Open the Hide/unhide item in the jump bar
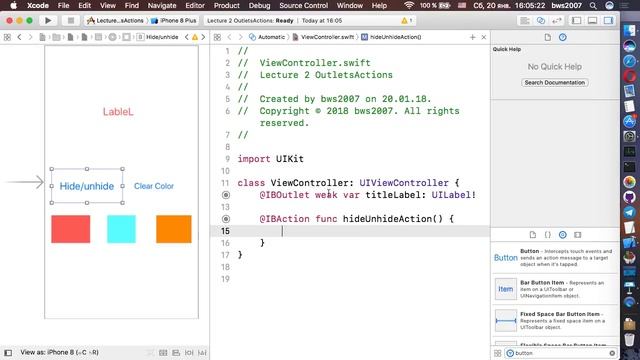The height and width of the screenshot is (360, 640). pyautogui.click(x=158, y=37)
